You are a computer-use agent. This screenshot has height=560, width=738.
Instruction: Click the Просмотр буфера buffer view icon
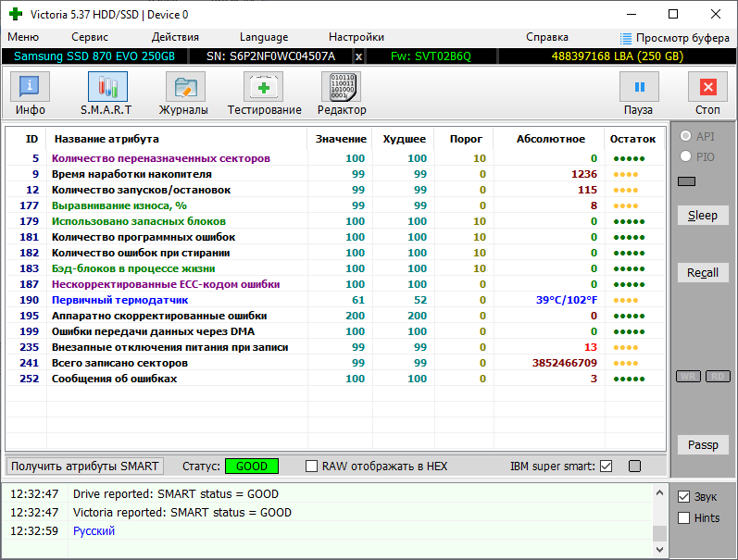627,38
